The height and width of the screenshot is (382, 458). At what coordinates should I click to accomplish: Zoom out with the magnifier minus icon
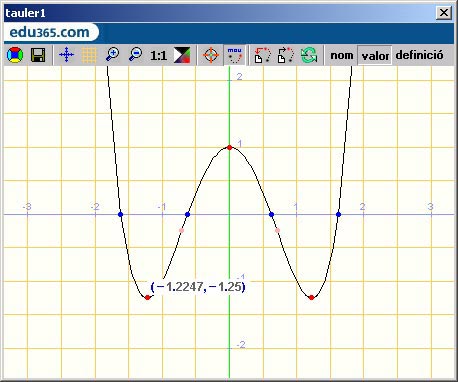(x=135, y=55)
